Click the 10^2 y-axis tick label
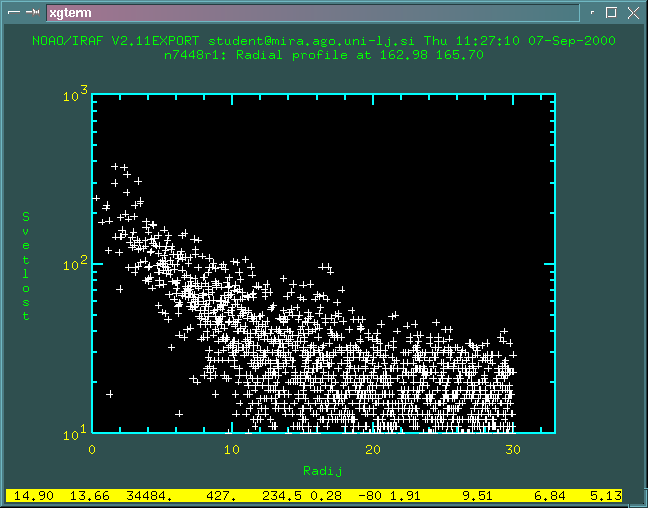Screen dimensions: 648x508 coord(76,263)
